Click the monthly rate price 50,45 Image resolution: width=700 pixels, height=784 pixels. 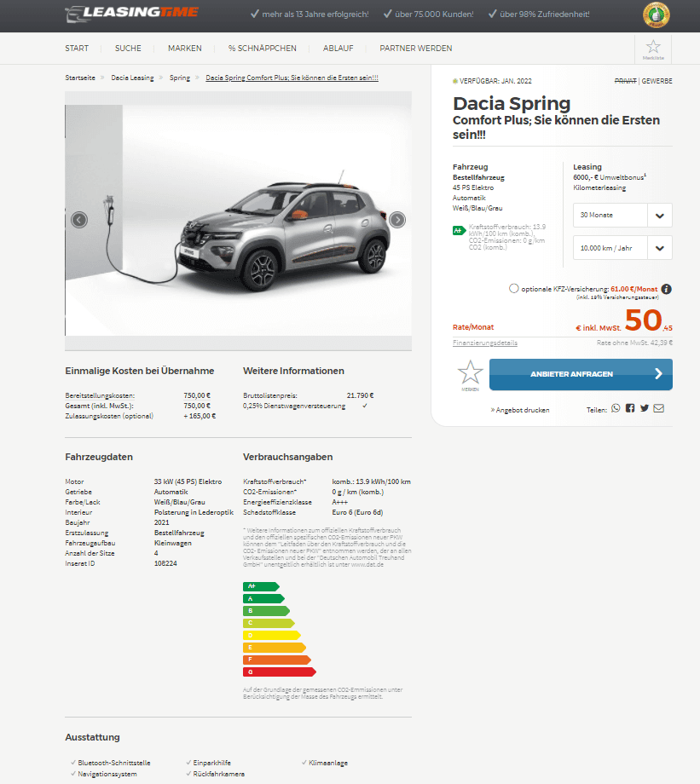649,320
